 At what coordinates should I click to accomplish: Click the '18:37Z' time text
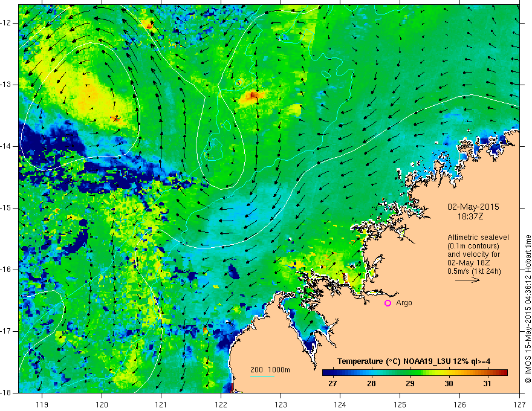tap(470, 216)
